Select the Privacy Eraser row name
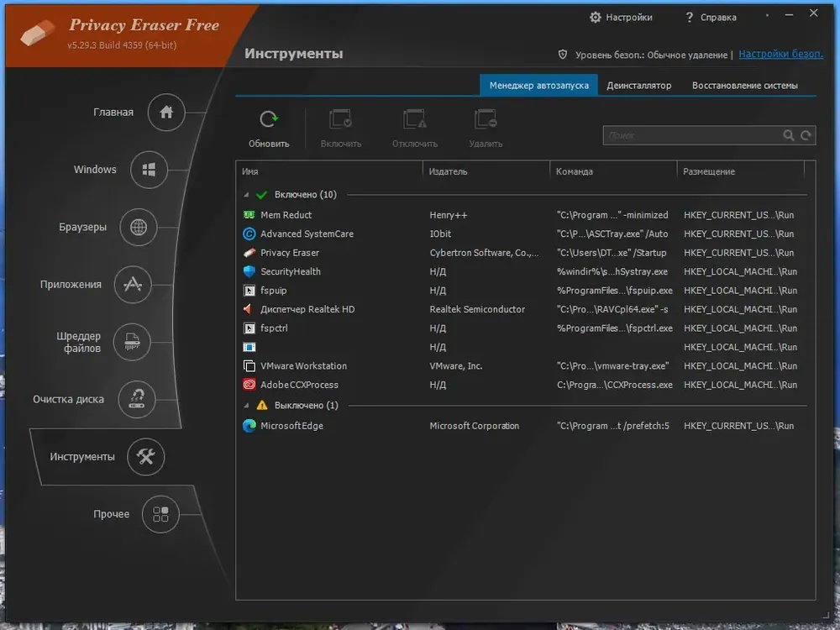This screenshot has width=840, height=630. pos(289,252)
